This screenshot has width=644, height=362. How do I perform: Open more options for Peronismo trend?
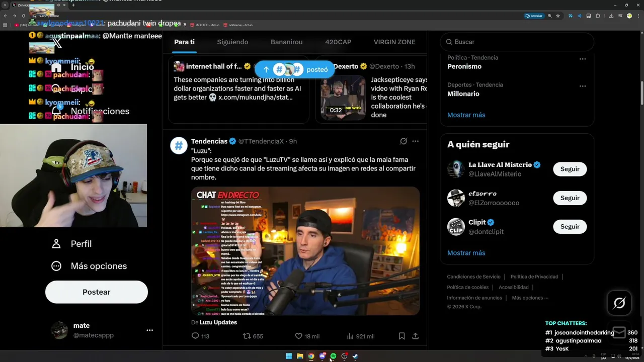pyautogui.click(x=583, y=59)
